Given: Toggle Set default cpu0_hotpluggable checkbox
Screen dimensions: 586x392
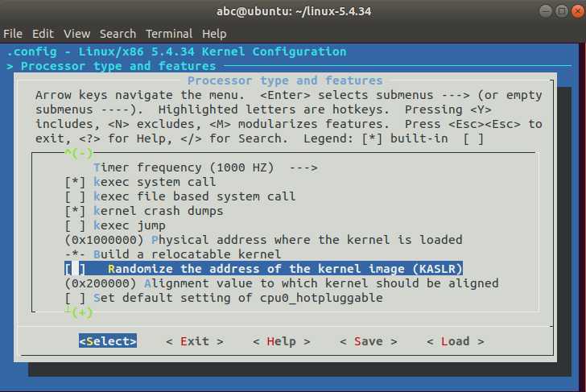Looking at the screenshot, I should (x=75, y=298).
